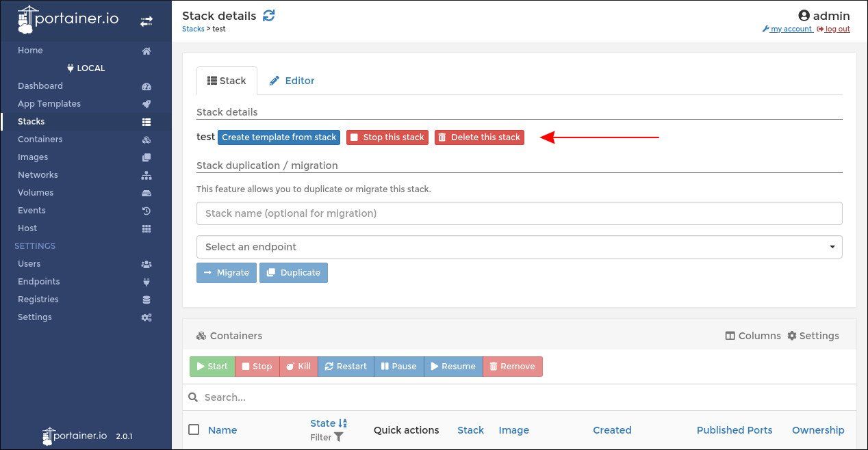Select the Networks icon in the sidebar
Viewport: 868px width, 450px height.
click(146, 174)
